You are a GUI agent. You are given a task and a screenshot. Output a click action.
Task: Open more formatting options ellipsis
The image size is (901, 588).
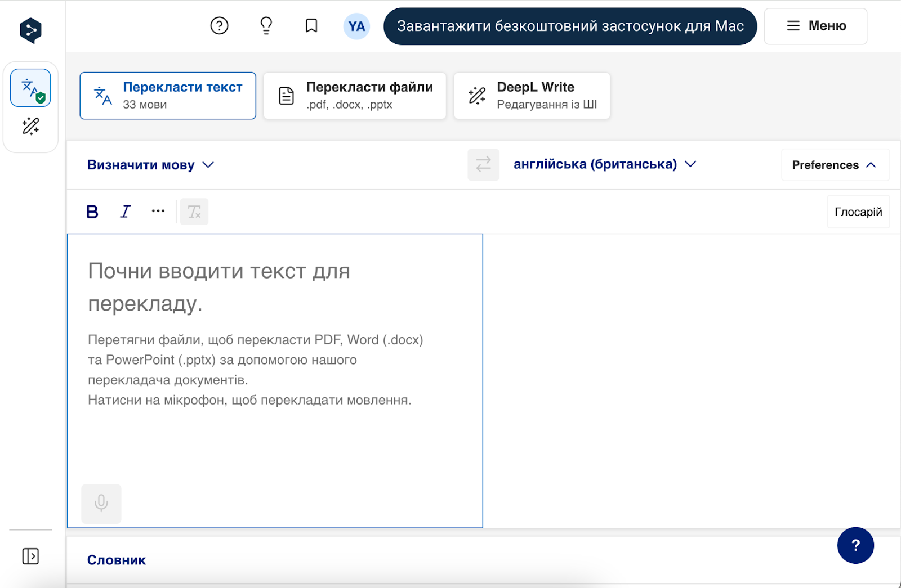(x=158, y=212)
